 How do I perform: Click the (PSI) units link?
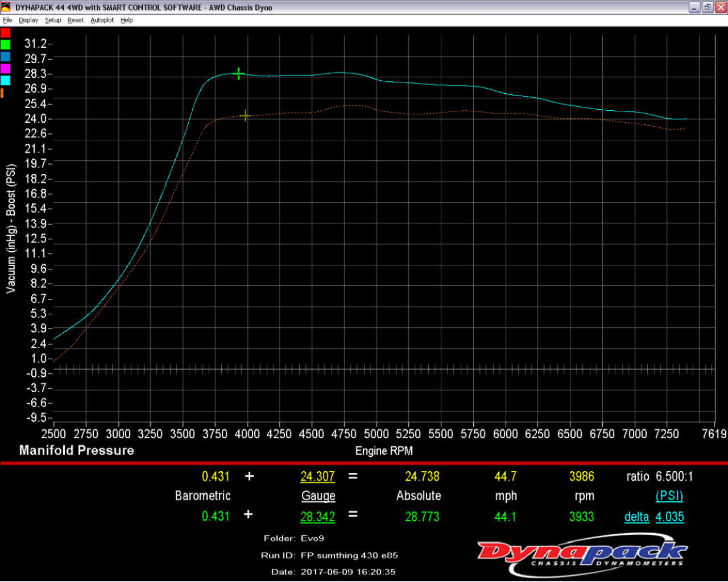point(669,496)
